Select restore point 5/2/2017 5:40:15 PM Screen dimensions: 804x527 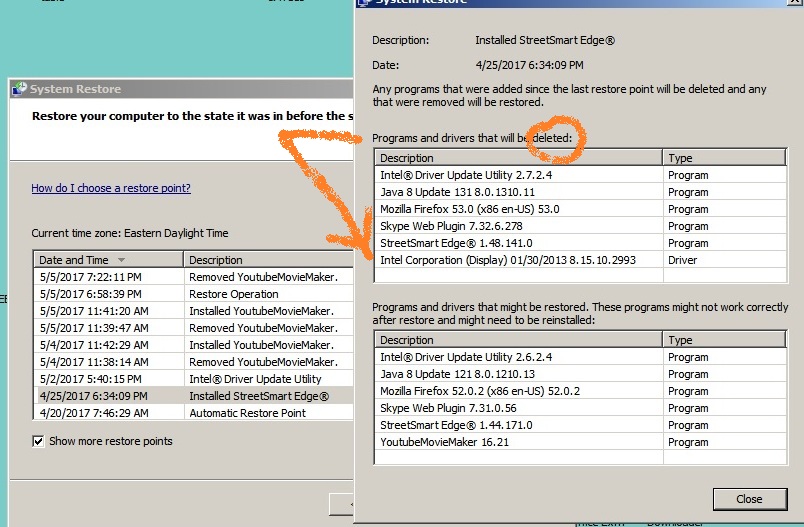(x=193, y=378)
